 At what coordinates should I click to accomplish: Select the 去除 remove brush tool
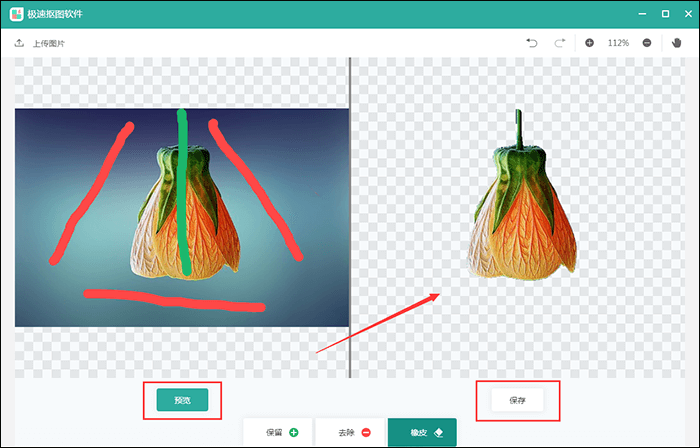351,432
